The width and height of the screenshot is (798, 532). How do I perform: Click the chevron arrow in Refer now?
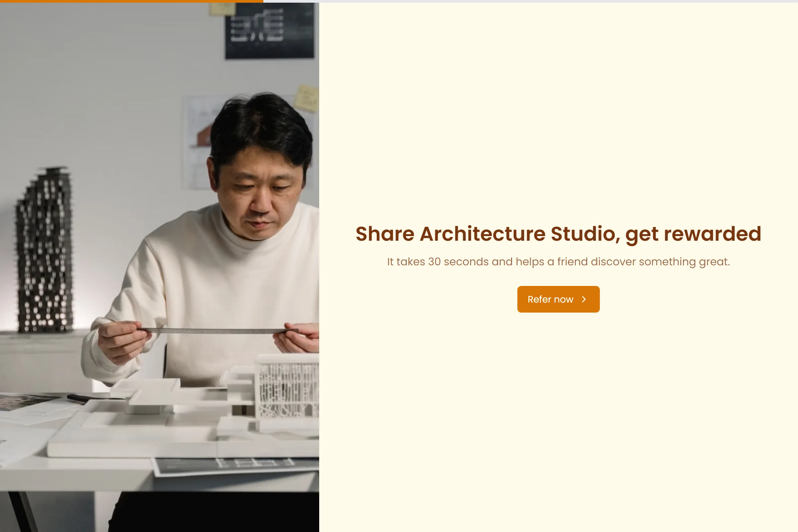tap(584, 299)
